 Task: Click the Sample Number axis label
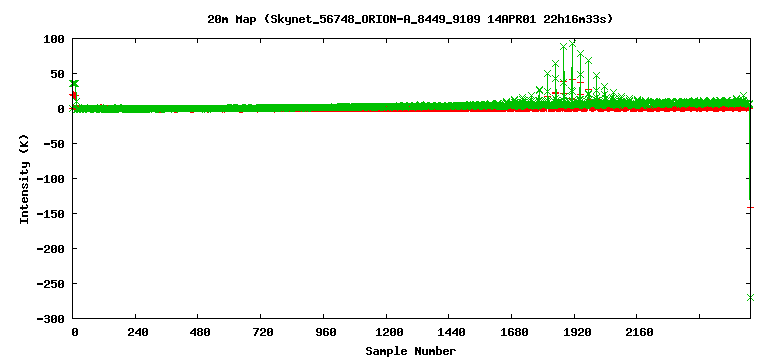pyautogui.click(x=410, y=351)
